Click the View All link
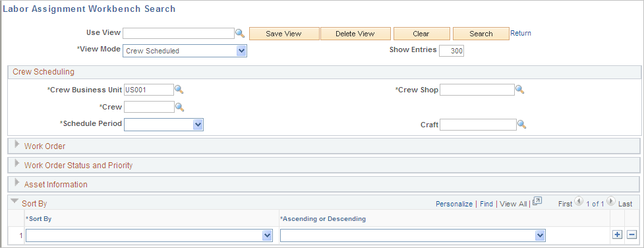Screen dimensions: 644x248 (x=513, y=204)
